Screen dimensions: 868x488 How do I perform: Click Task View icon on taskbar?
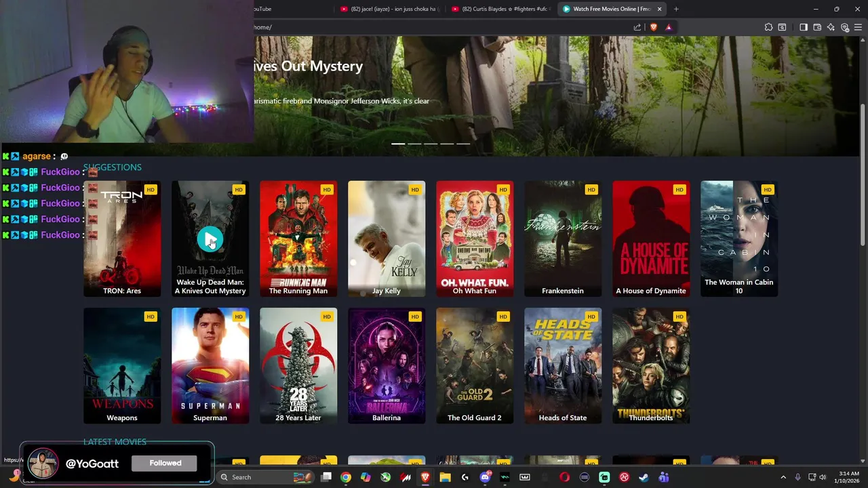pos(326,477)
